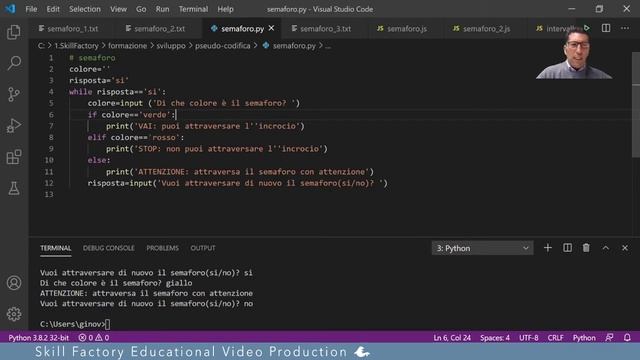This screenshot has height=360, width=640.
Task: Click the VS Code logo icon
Action: [10, 9]
